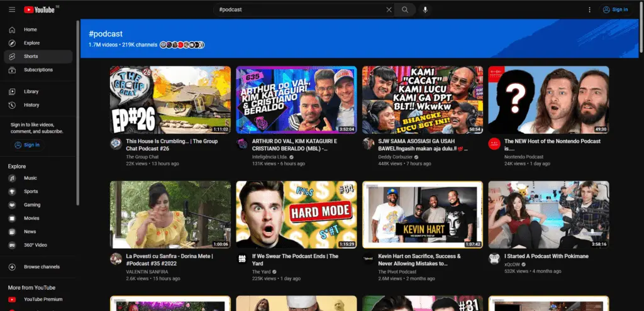Open Explore in sidebar
Viewport: 644px width, 311px height.
[x=38, y=43]
